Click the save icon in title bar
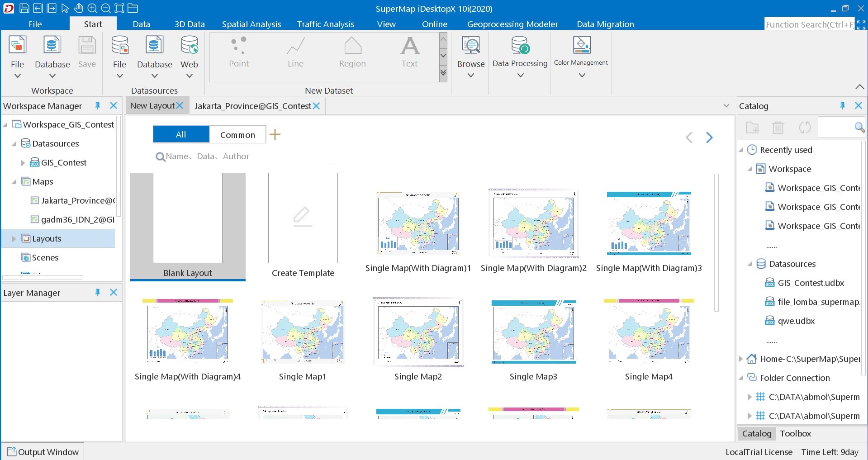Viewport: 868px width, 460px height. [x=24, y=8]
